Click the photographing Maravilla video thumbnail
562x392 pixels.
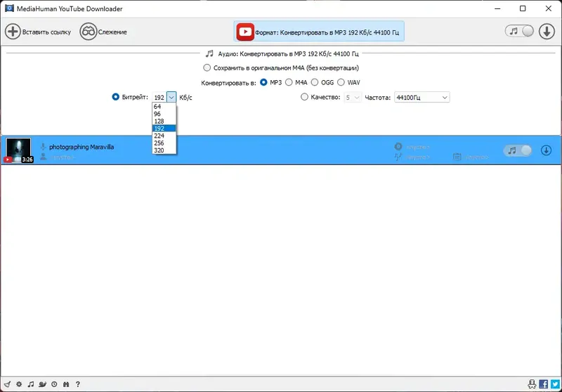click(19, 150)
